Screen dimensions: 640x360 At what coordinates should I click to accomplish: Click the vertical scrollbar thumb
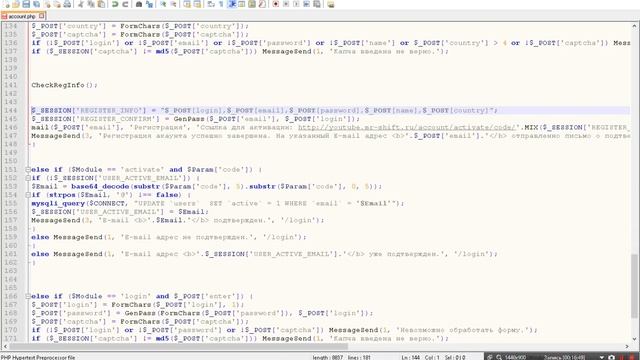[634, 286]
